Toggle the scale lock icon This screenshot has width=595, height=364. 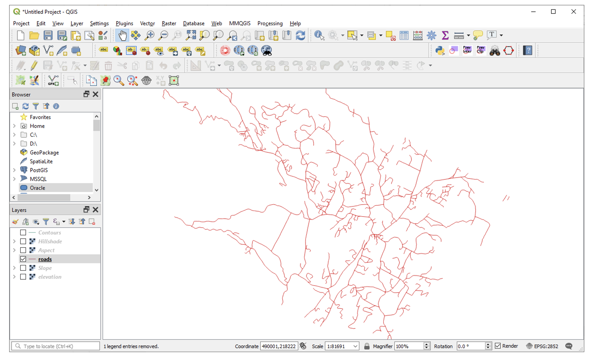tap(367, 346)
